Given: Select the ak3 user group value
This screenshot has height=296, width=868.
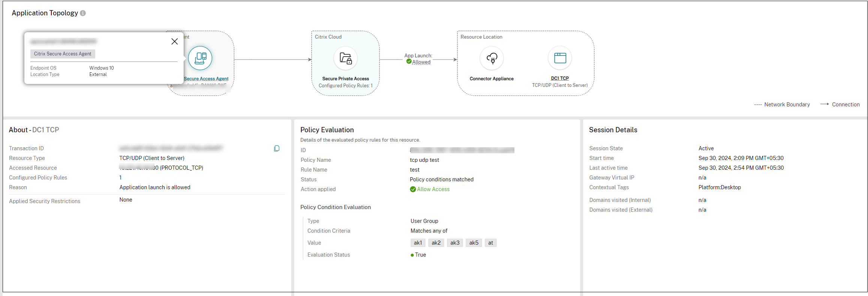Looking at the screenshot, I should pos(455,243).
